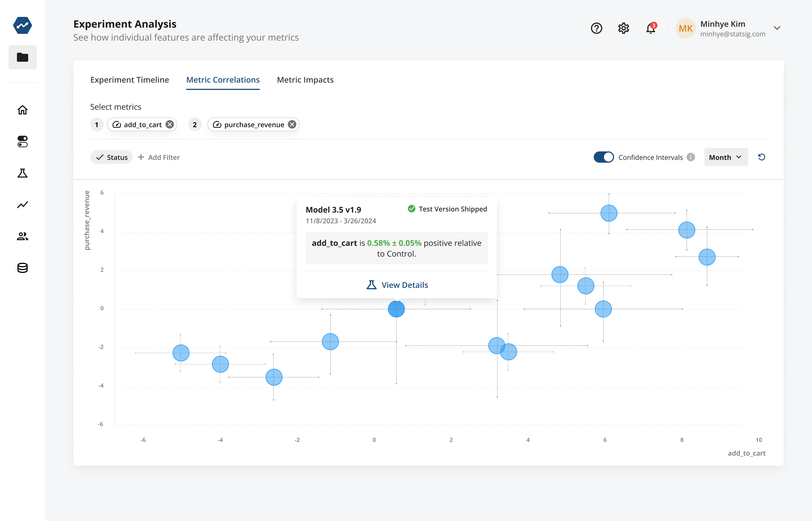
Task: Switch to the Experiment Timeline tab
Action: point(130,80)
